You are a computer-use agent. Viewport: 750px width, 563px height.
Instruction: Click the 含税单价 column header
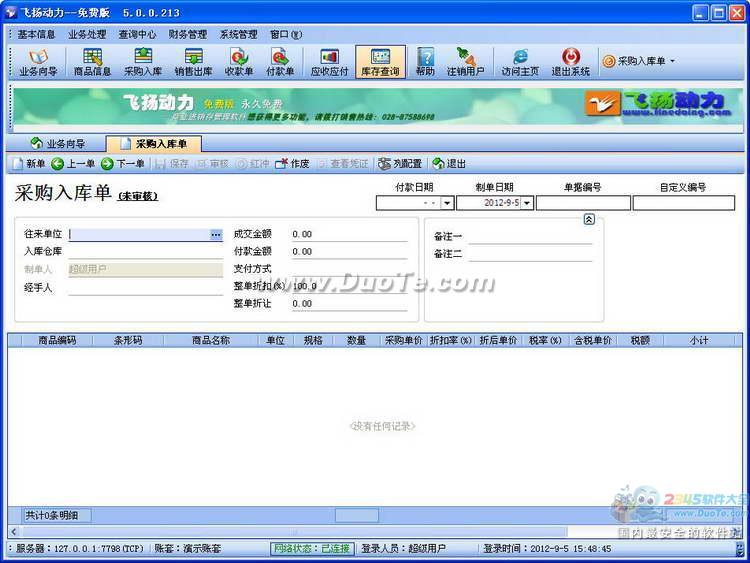pos(593,341)
